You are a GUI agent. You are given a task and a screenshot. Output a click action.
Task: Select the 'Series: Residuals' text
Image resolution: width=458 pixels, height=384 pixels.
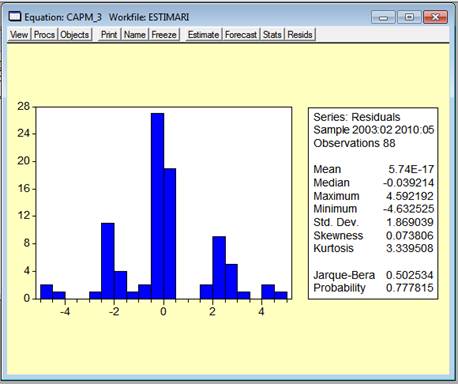(357, 117)
